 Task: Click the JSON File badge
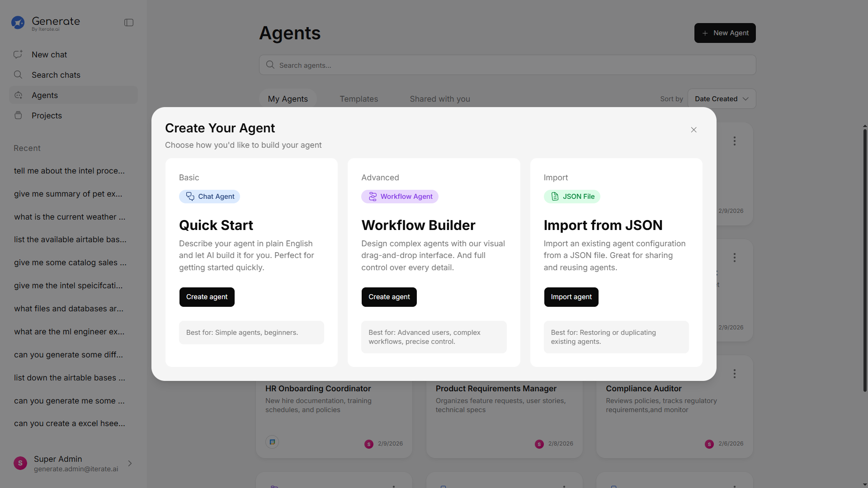pyautogui.click(x=572, y=197)
